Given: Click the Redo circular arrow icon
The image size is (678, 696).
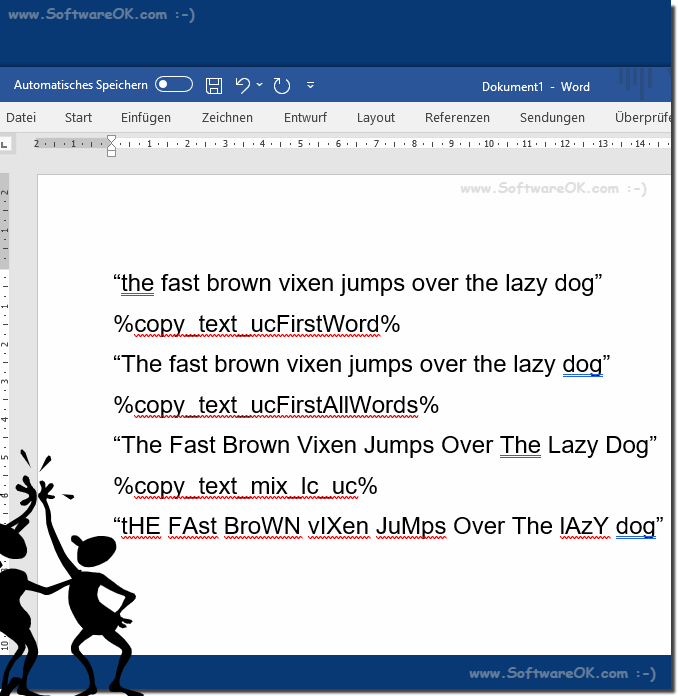Looking at the screenshot, I should pyautogui.click(x=282, y=85).
